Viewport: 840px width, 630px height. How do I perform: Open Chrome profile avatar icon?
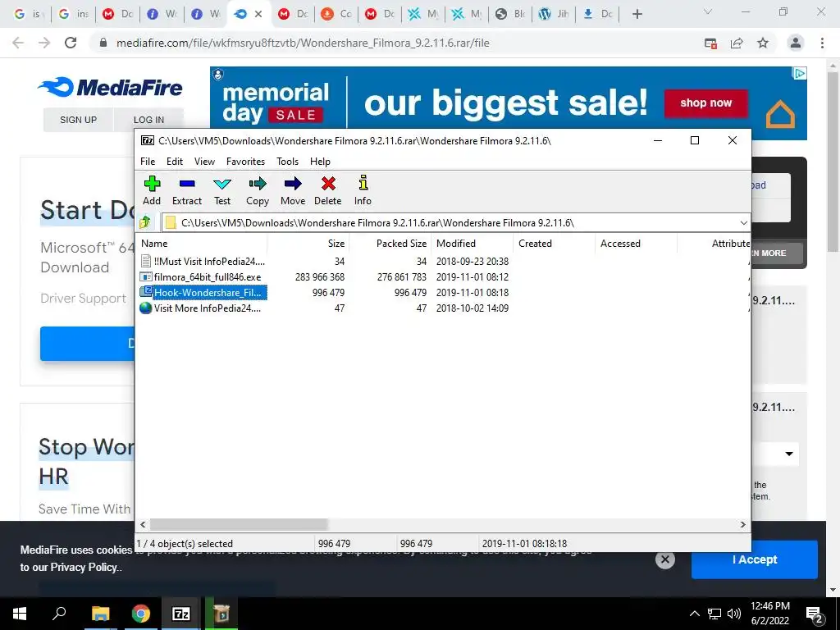tap(796, 43)
